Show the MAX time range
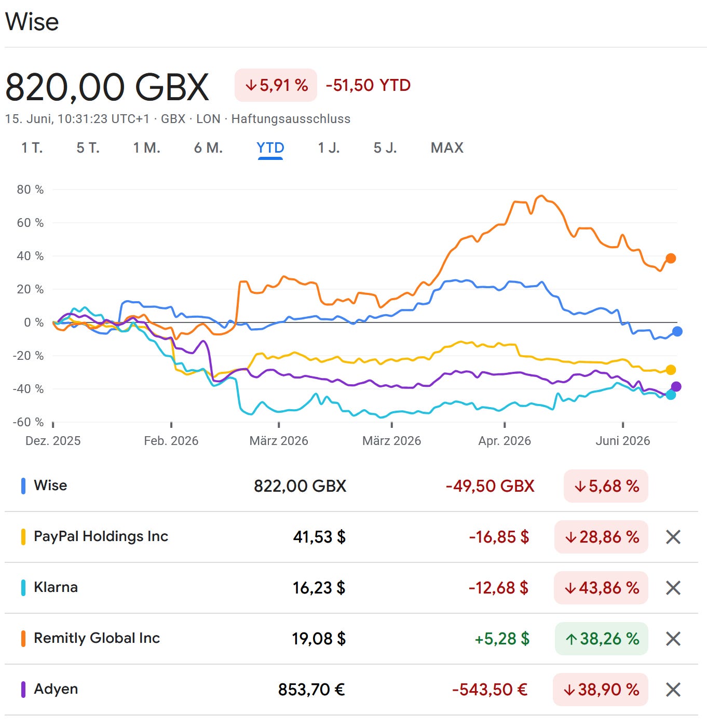Viewport: 707px width, 728px height. pos(447,148)
